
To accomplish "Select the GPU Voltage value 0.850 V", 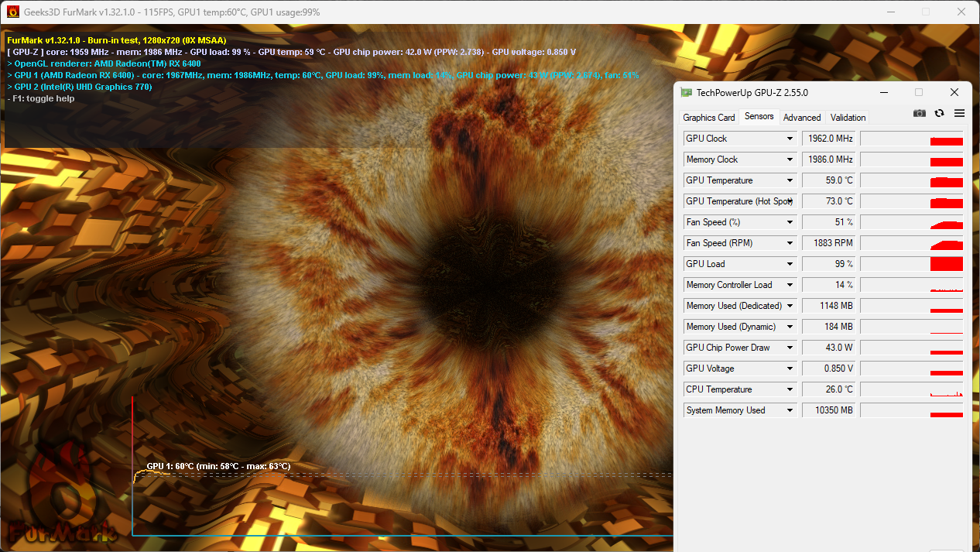I will 829,369.
